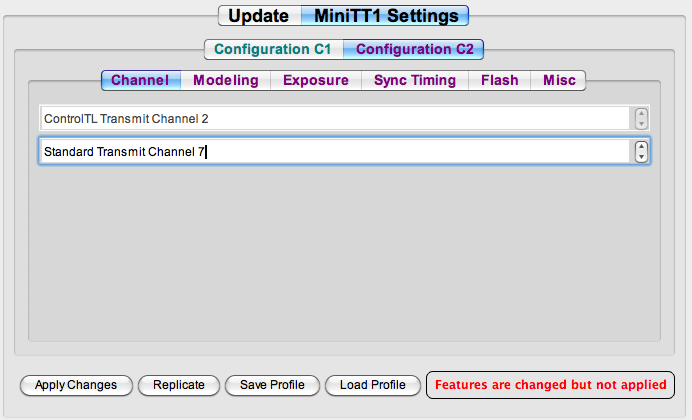
Task: Open the Channel tab
Action: (x=141, y=80)
